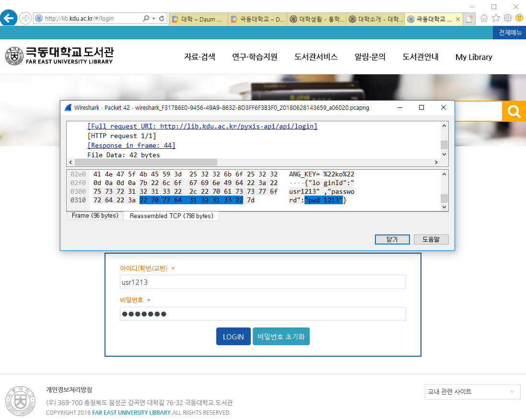526x420 pixels.
Task: Click the 비밀번호 초기화 button
Action: point(281,337)
